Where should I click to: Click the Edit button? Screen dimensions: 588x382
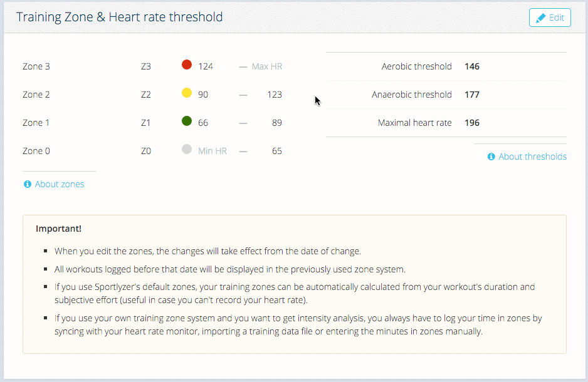550,18
